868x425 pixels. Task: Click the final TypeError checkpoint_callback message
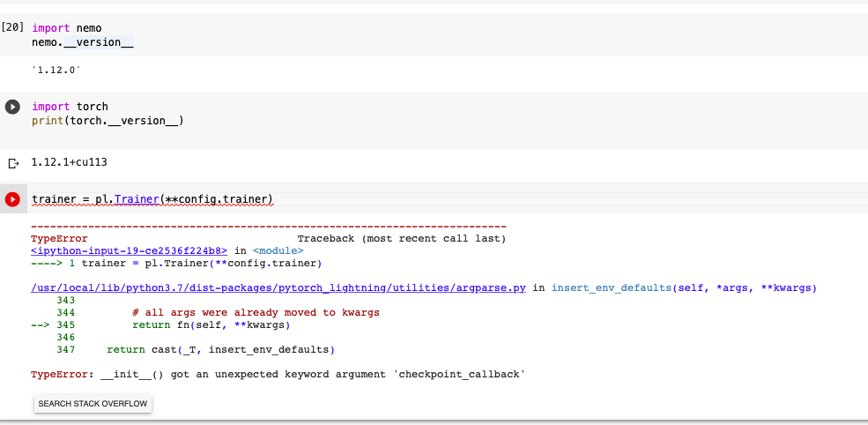pos(278,375)
